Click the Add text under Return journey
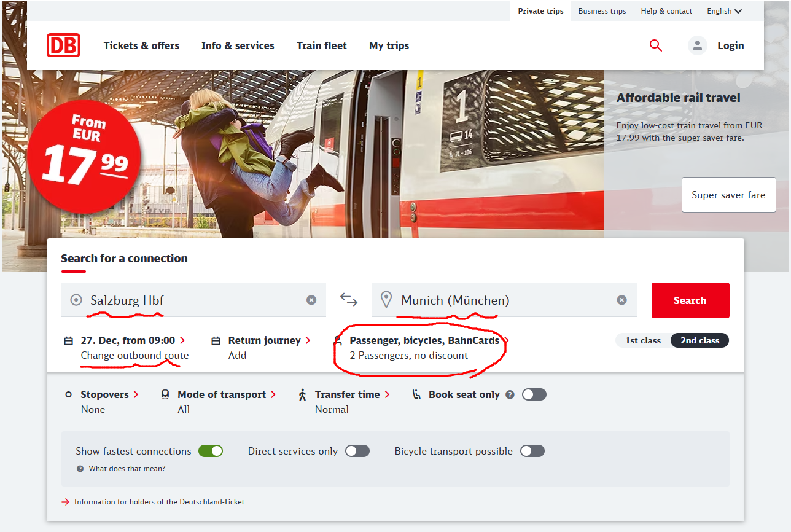The image size is (791, 532). [x=237, y=356]
